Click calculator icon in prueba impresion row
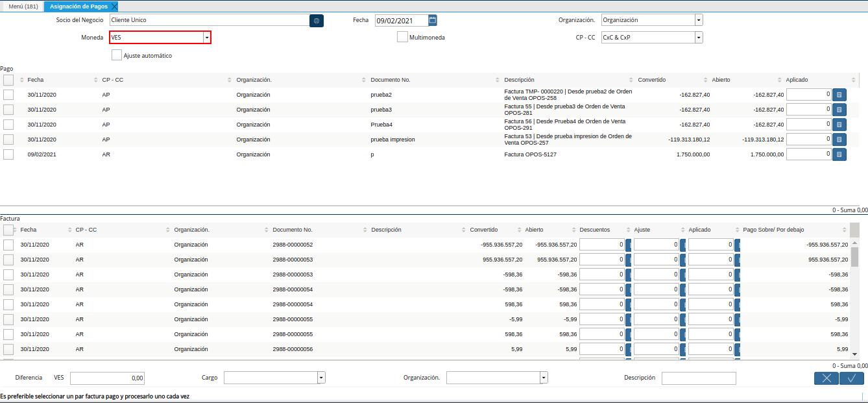This screenshot has width=868, height=403. click(839, 140)
